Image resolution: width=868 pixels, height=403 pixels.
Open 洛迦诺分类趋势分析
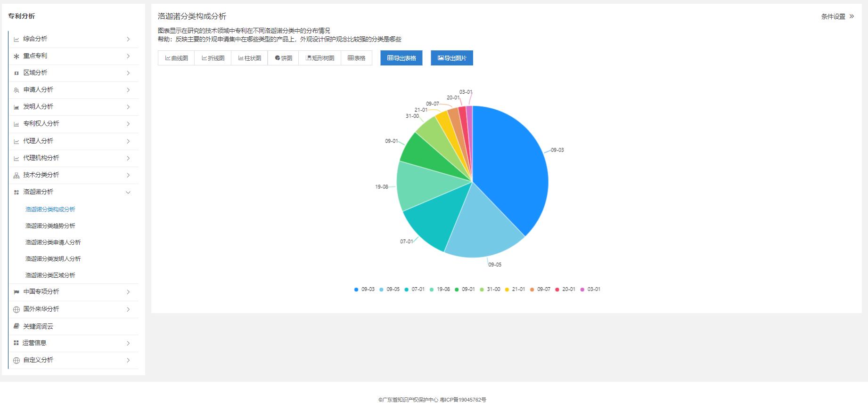point(50,226)
